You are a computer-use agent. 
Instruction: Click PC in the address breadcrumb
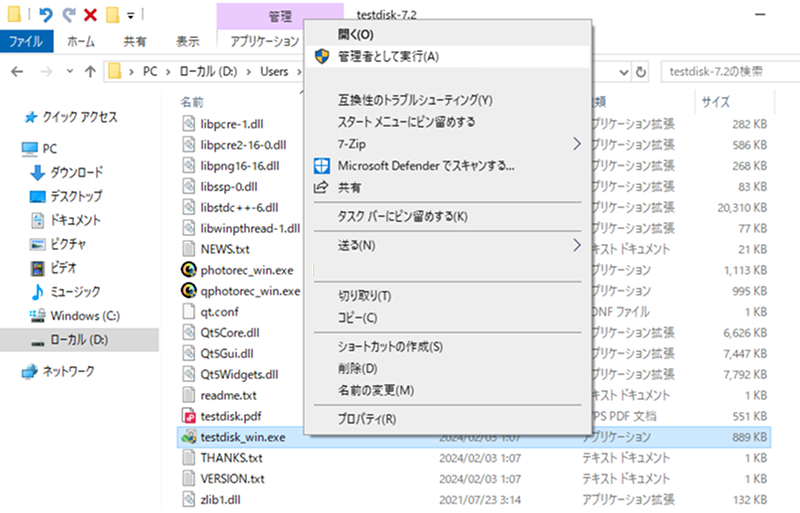click(150, 71)
